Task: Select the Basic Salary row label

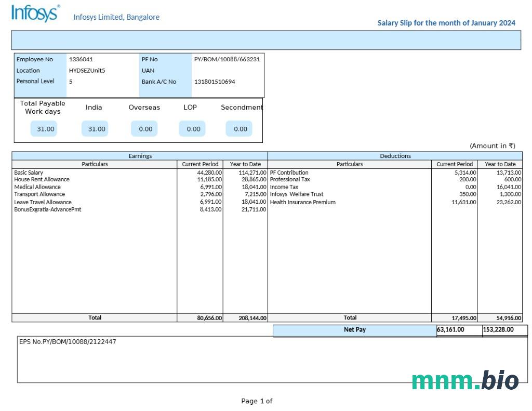Action: pyautogui.click(x=29, y=173)
